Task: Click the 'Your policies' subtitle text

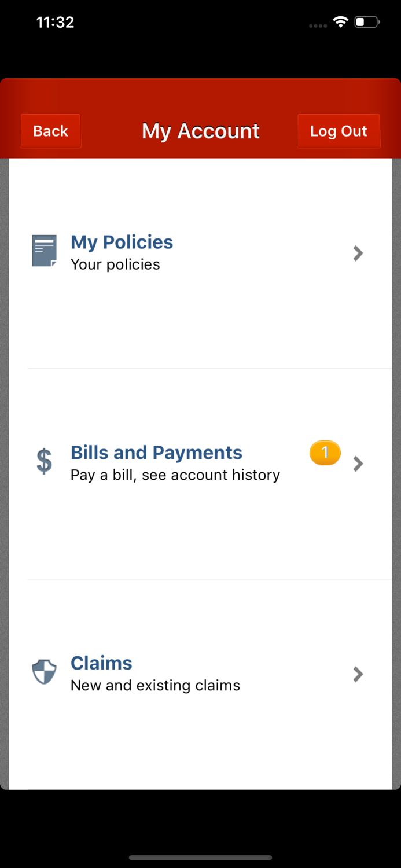Action: (x=115, y=264)
